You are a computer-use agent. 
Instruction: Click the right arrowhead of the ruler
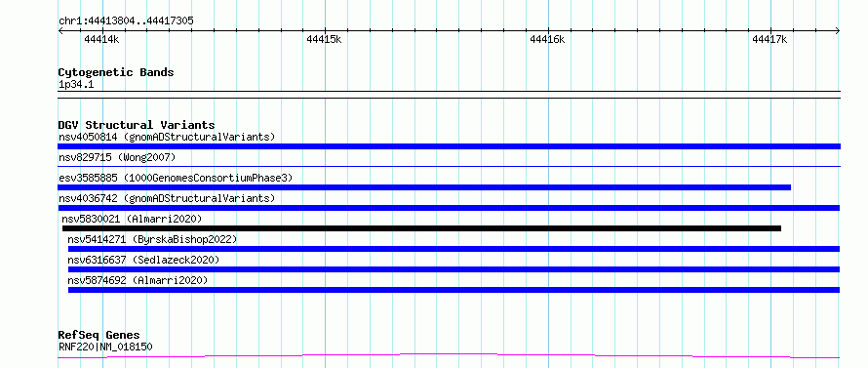point(838,31)
